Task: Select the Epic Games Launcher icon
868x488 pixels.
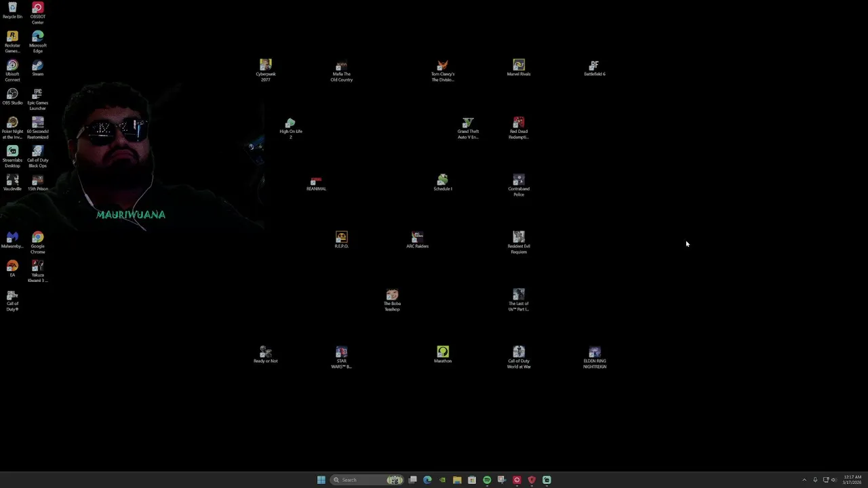Action: click(x=38, y=99)
